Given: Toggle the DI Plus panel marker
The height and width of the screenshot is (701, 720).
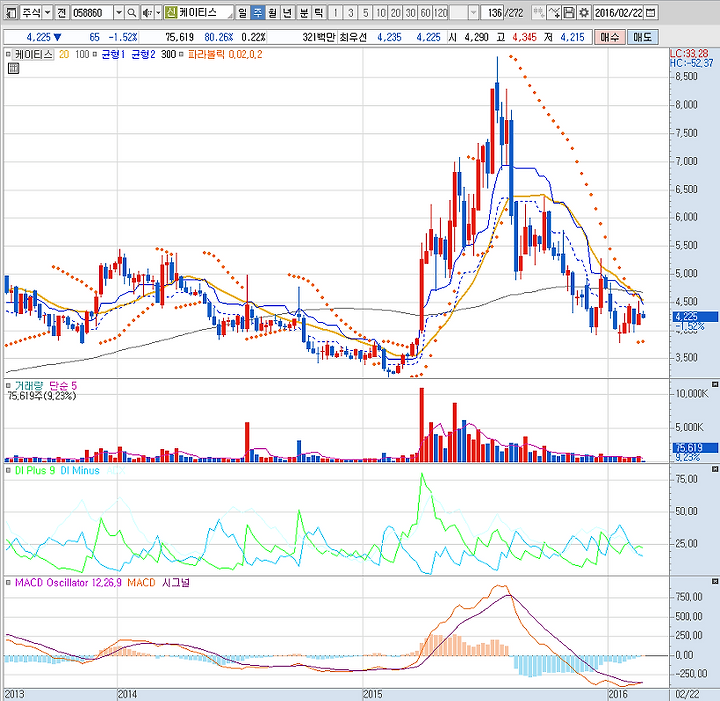Looking at the screenshot, I should [8, 470].
